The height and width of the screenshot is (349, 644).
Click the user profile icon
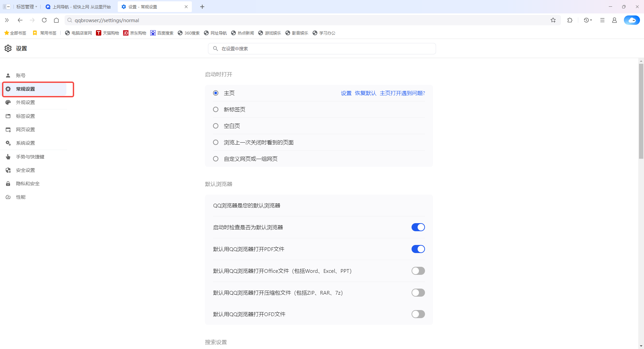[x=614, y=20]
